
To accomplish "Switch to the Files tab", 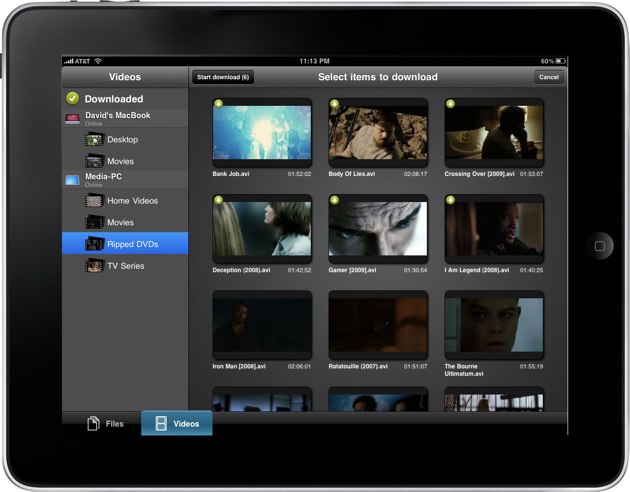I will coord(105,423).
